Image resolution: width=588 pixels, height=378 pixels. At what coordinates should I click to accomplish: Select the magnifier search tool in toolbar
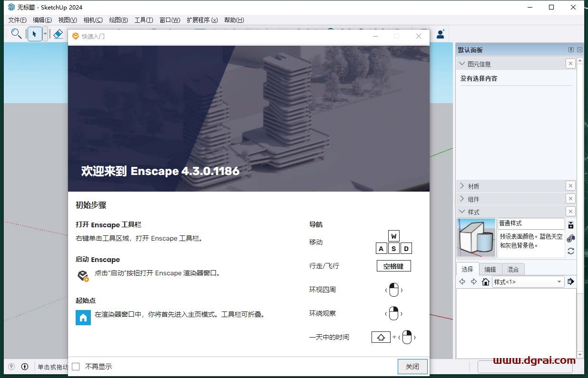(16, 34)
